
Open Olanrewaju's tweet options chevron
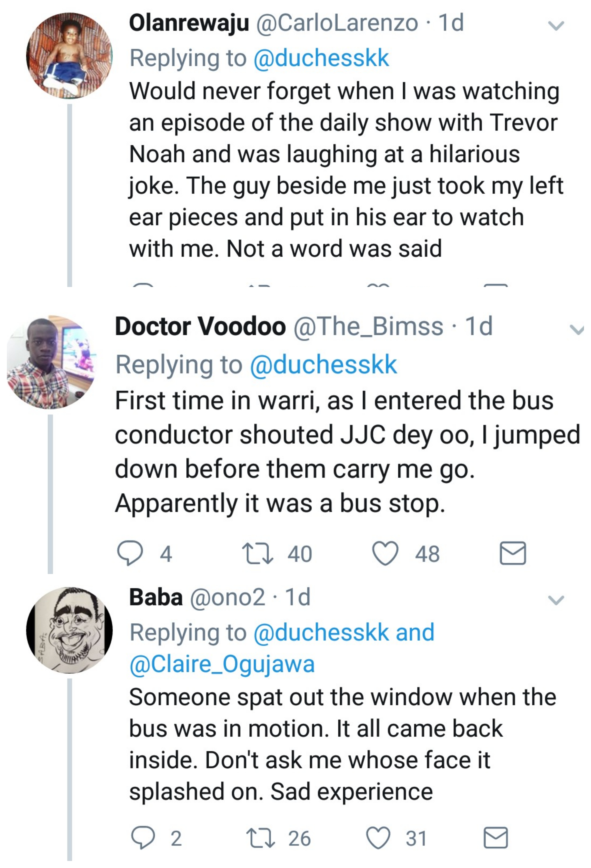[x=556, y=25]
